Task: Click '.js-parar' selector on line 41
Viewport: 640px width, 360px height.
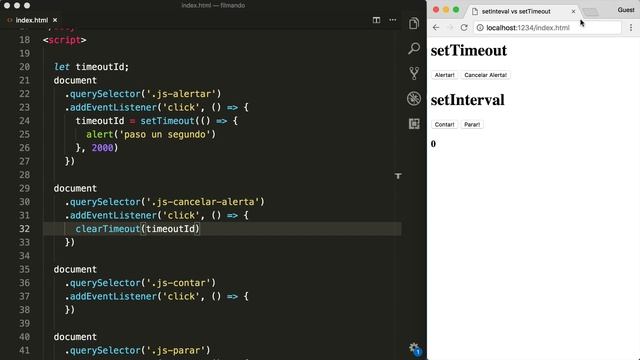Action: click(176, 350)
